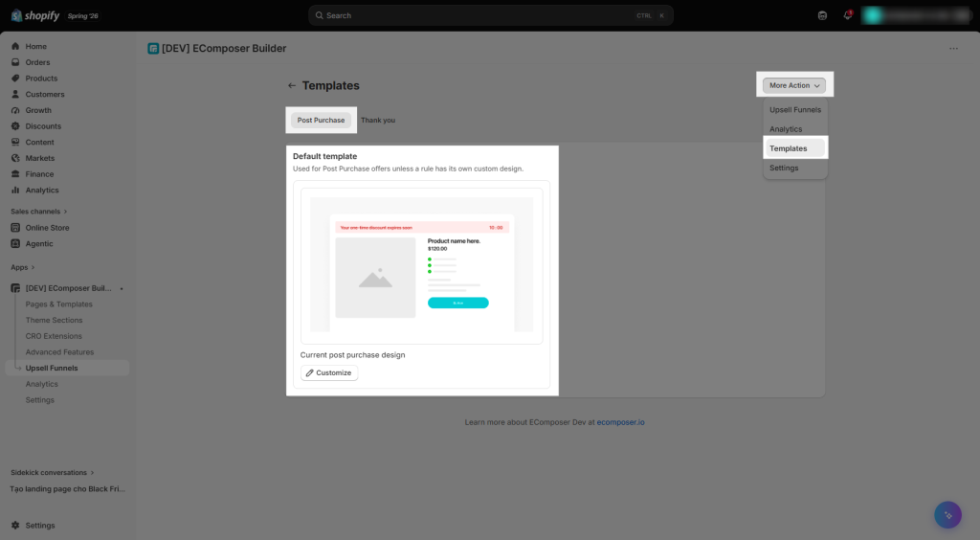
Task: Expand the Sales channels section
Action: click(38, 212)
